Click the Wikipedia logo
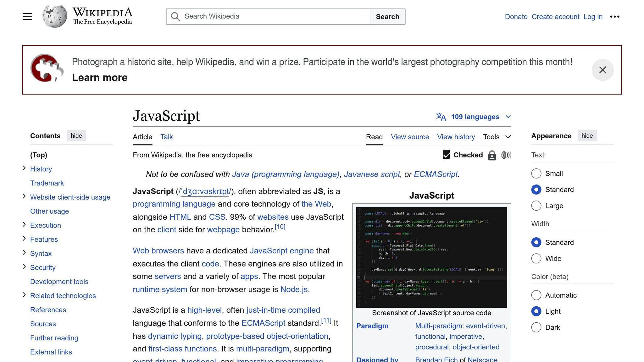 point(54,16)
